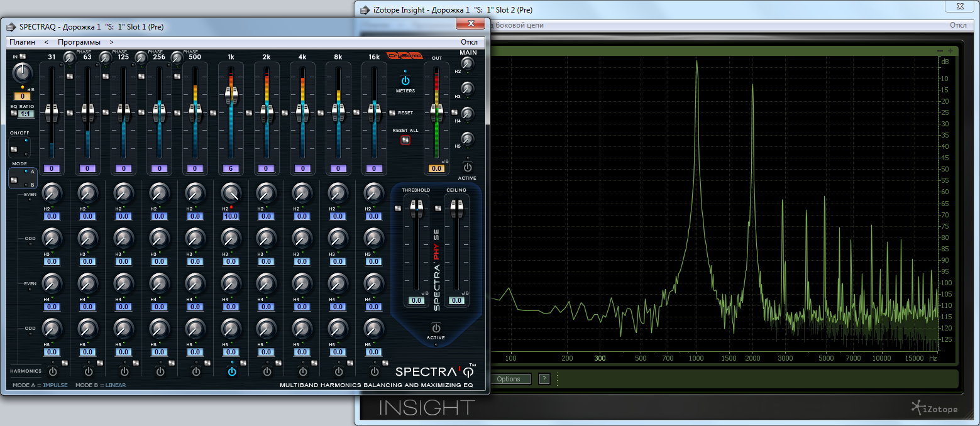This screenshot has width=980, height=426.
Task: Click the 31 Hz band harmonics power icon
Action: click(x=53, y=371)
